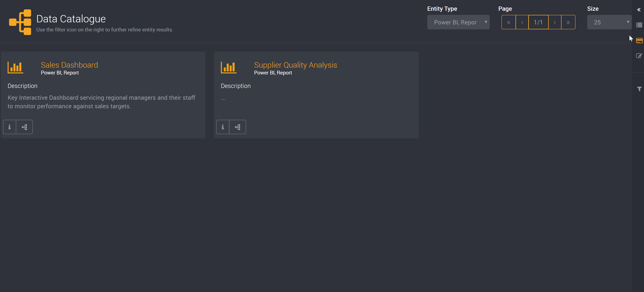Open the Sales Dashboard title link

point(69,65)
